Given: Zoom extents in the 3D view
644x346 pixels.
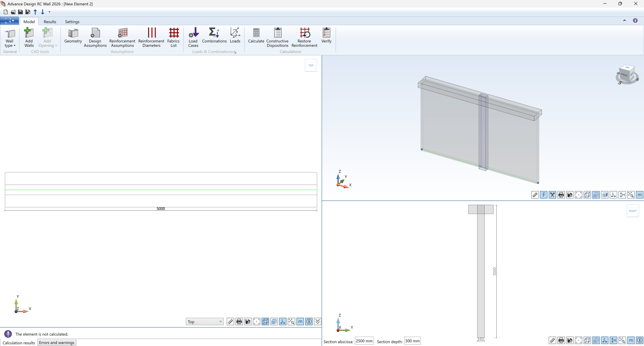Looking at the screenshot, I should click(x=578, y=195).
